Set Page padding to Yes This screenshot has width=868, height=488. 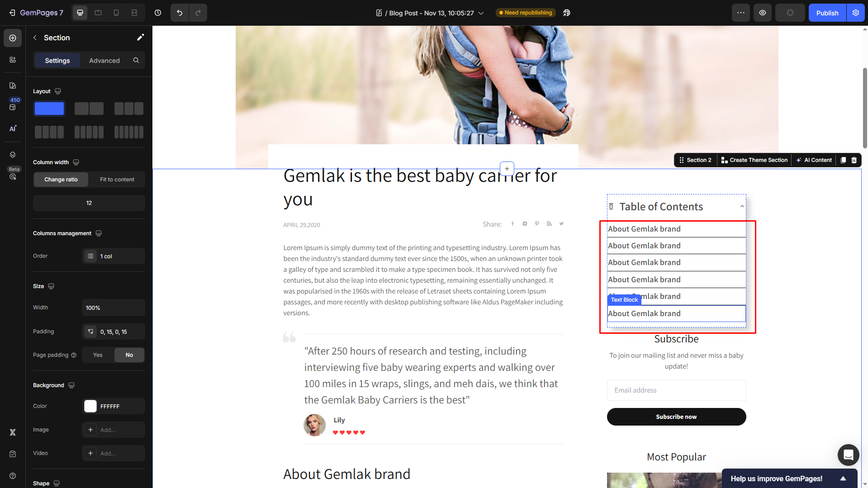pos(98,355)
